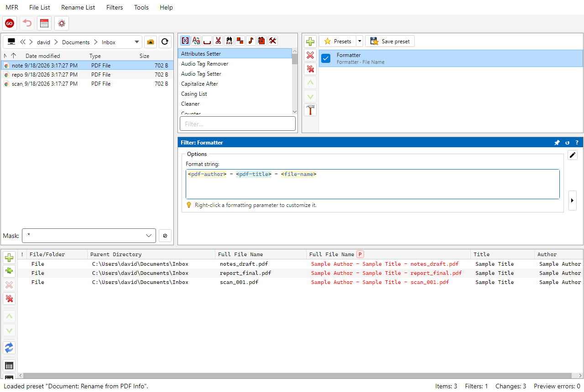
Task: Go up one folder with folder-arrow icon
Action: [x=151, y=42]
